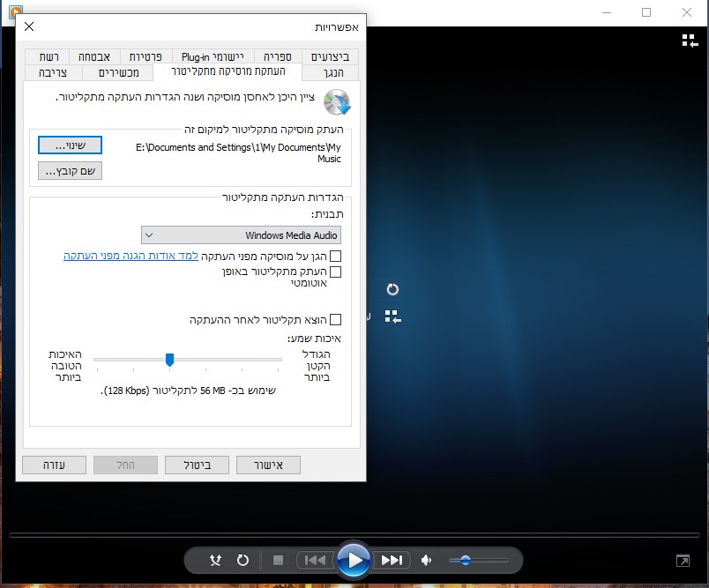Image resolution: width=709 pixels, height=588 pixels.
Task: Click the rip CD disc icon in dialog
Action: [337, 101]
